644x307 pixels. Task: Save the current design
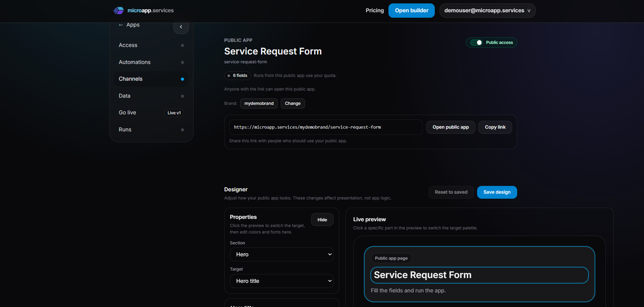click(x=496, y=192)
